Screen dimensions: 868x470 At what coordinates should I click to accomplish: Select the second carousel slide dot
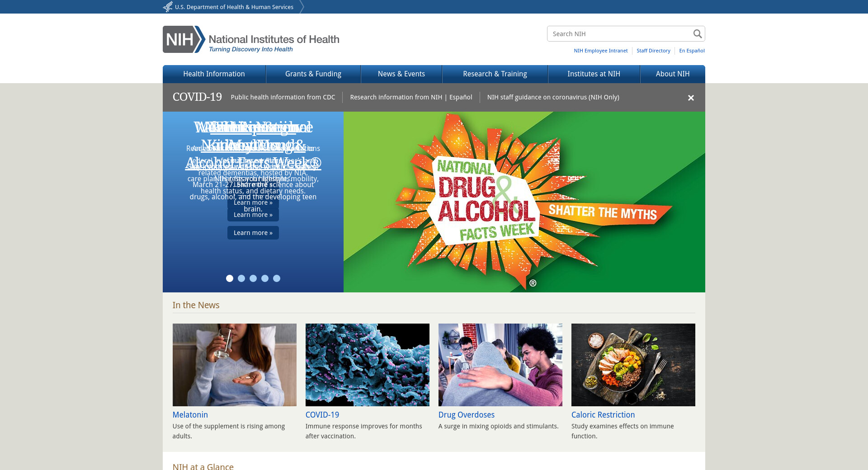[241, 278]
